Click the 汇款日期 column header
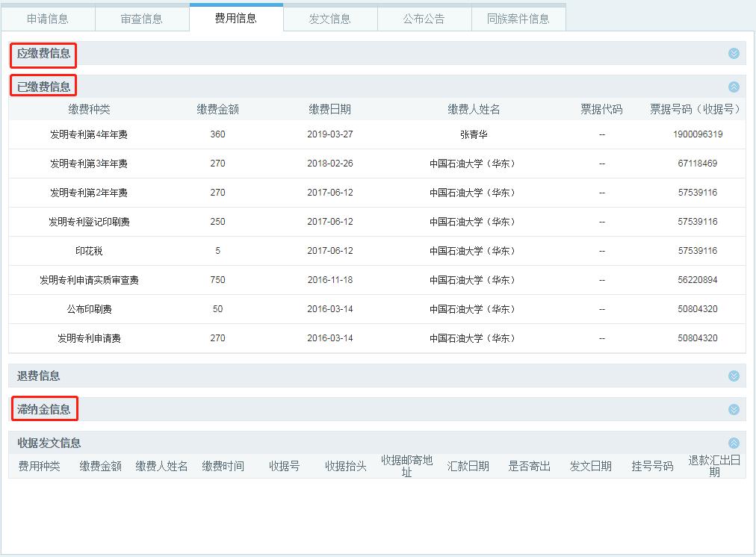756x557 pixels. [x=468, y=467]
